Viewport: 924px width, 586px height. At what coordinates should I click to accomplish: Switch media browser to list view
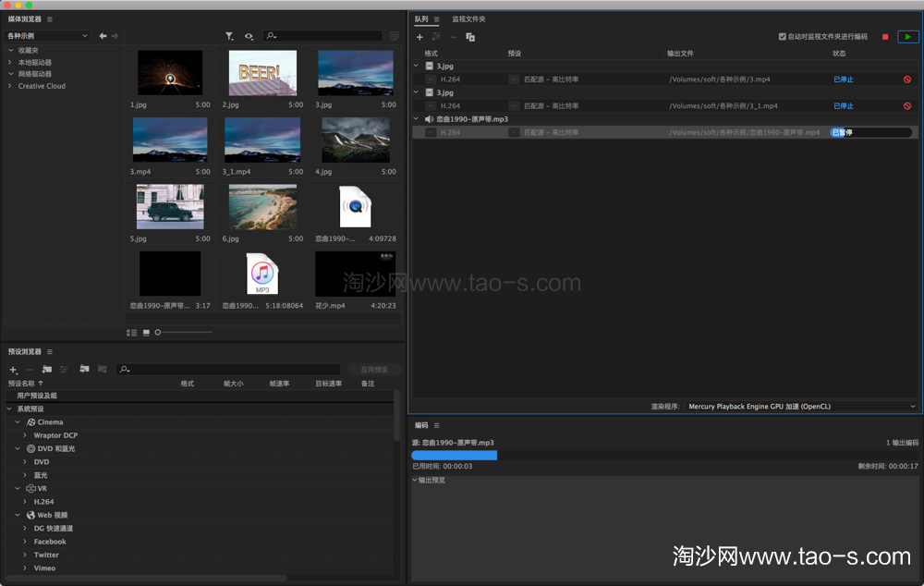click(131, 332)
